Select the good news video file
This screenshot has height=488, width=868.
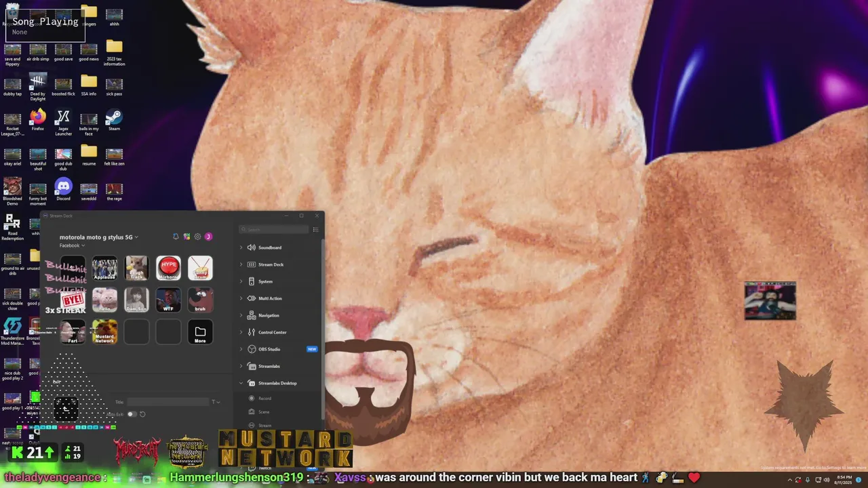89,52
